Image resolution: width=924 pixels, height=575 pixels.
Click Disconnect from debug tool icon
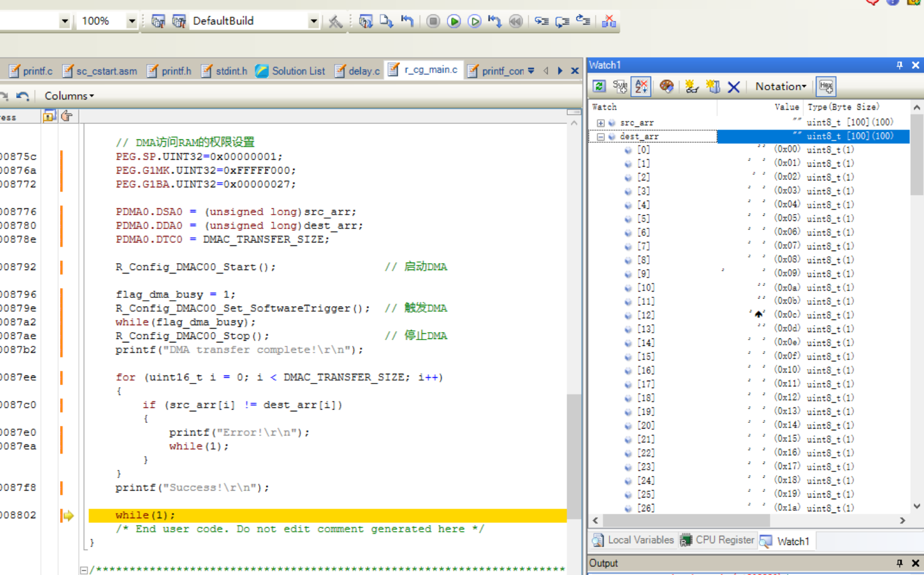tap(609, 21)
